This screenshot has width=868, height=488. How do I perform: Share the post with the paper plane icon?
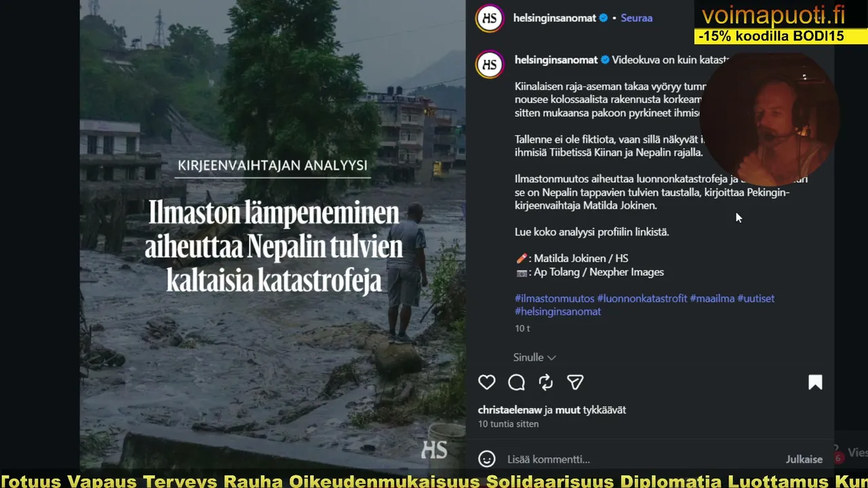pos(575,382)
